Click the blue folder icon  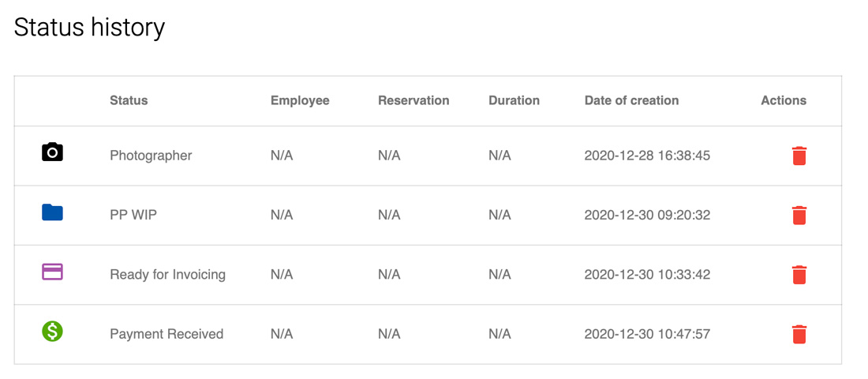click(x=53, y=212)
